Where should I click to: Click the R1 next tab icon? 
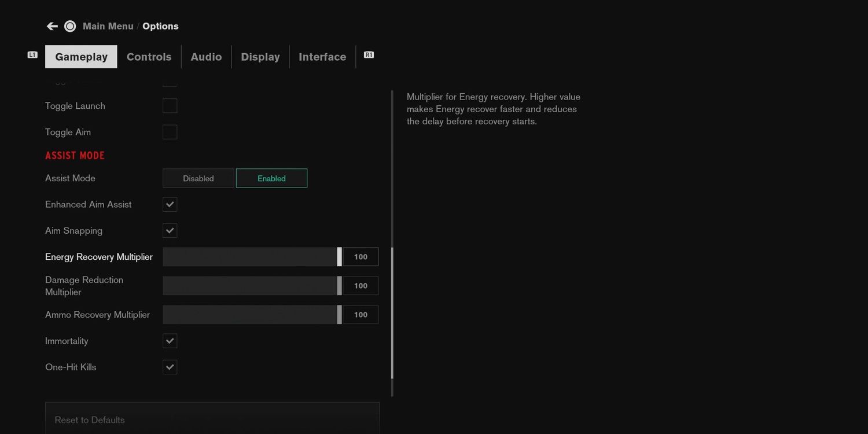click(369, 55)
